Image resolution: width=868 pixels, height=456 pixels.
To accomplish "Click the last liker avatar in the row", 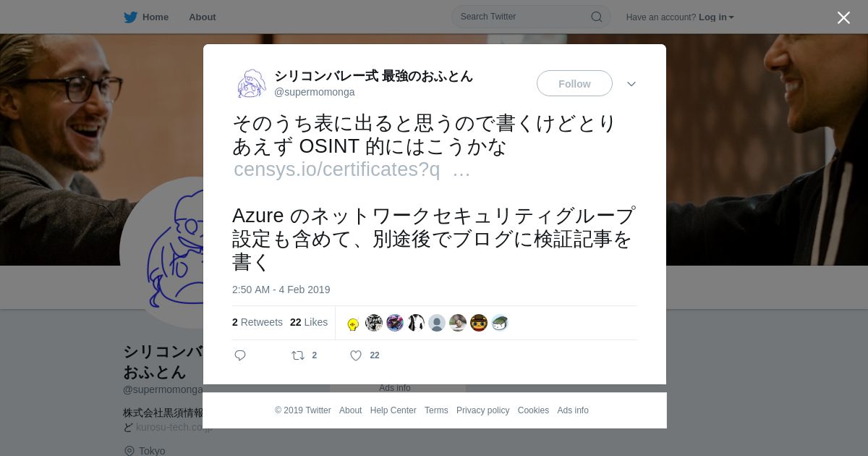I will coord(500,323).
